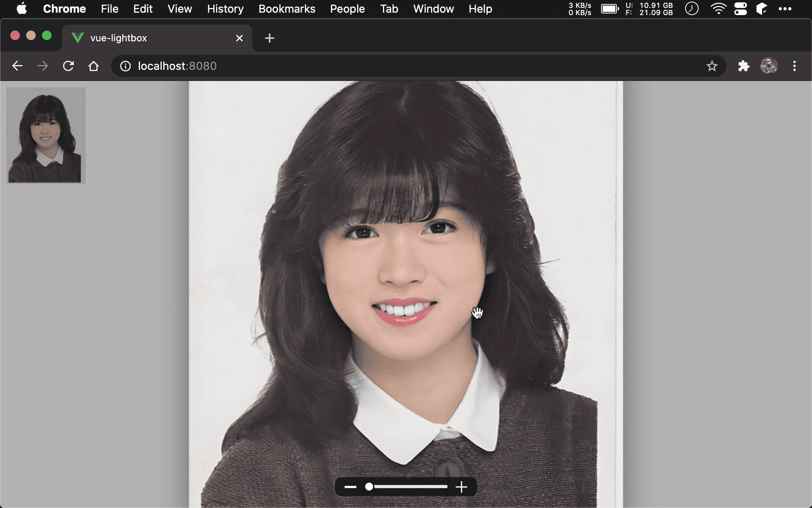Image resolution: width=812 pixels, height=508 pixels.
Task: Bookmark this page with the star
Action: pyautogui.click(x=712, y=66)
